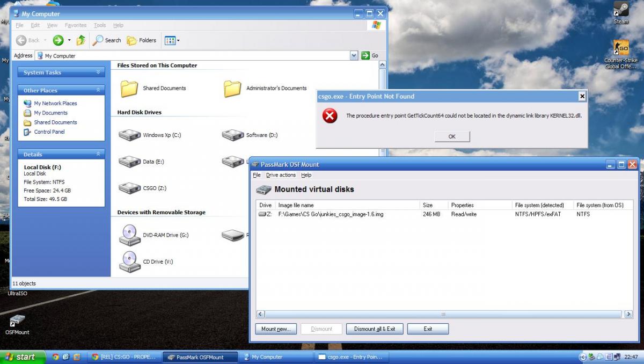
Task: Click the Drive column header
Action: [266, 205]
